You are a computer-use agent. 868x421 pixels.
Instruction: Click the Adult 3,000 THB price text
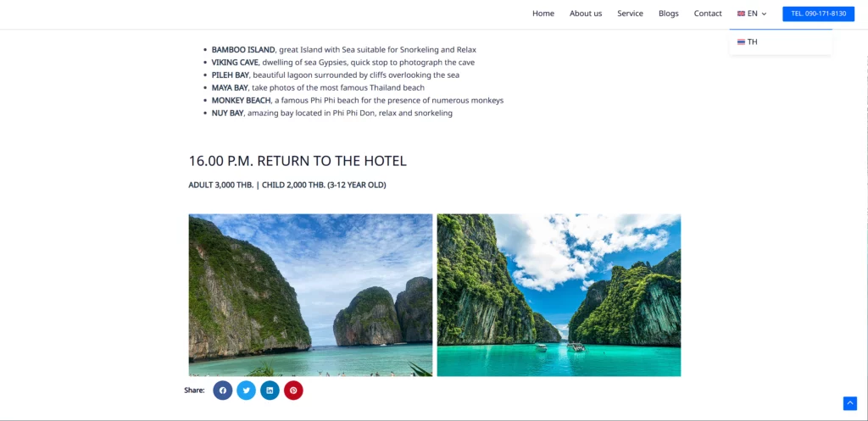coord(221,185)
